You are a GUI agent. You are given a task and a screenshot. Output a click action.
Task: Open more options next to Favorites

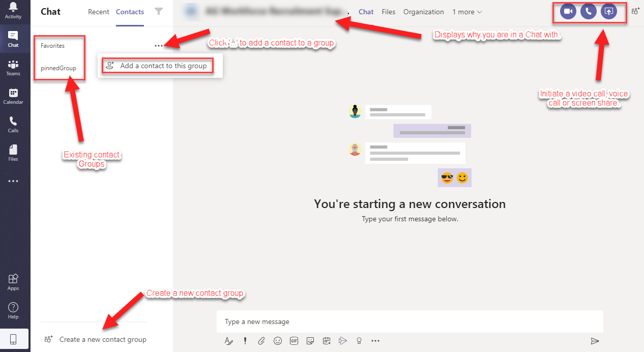point(159,46)
